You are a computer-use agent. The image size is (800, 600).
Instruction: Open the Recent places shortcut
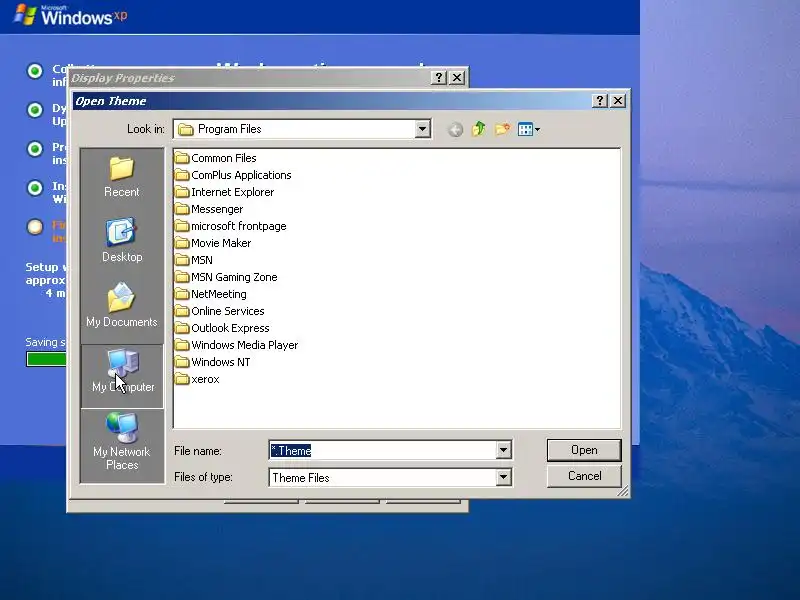click(121, 177)
